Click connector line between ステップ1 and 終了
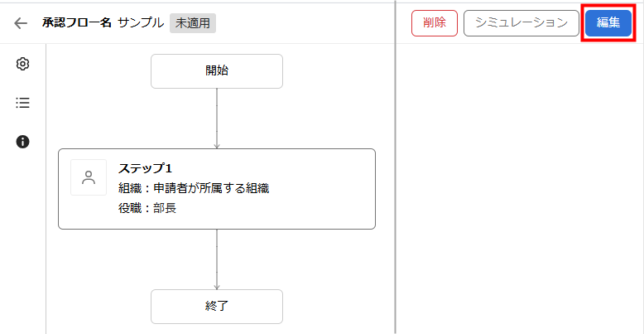Screen dimensions: 644x334 coord(217,259)
